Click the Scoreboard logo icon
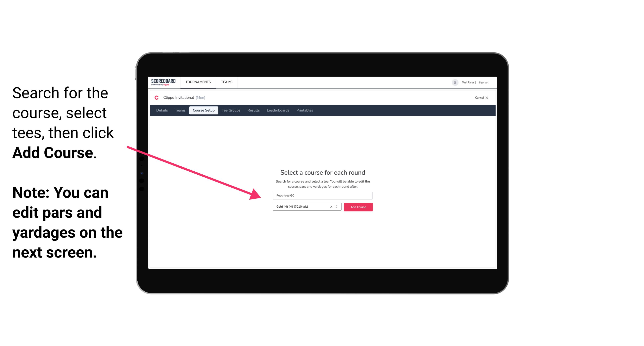The height and width of the screenshot is (346, 644). (164, 82)
